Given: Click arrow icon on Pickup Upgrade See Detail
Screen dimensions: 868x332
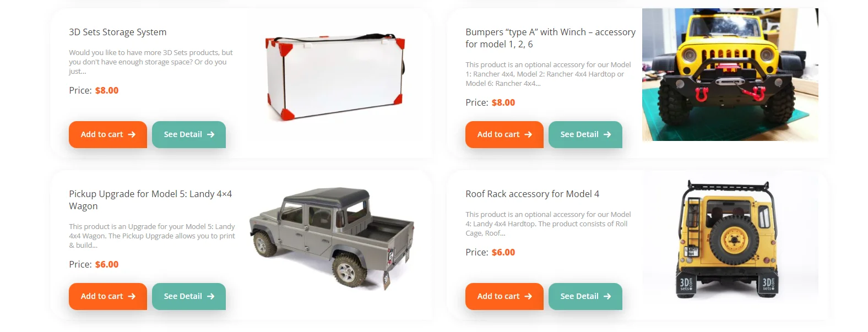Looking at the screenshot, I should (211, 296).
